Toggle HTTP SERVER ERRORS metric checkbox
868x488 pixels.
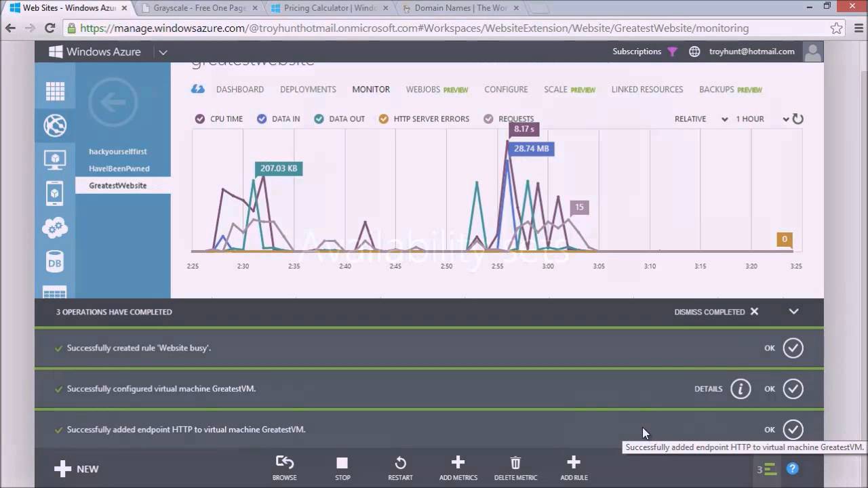click(x=384, y=119)
